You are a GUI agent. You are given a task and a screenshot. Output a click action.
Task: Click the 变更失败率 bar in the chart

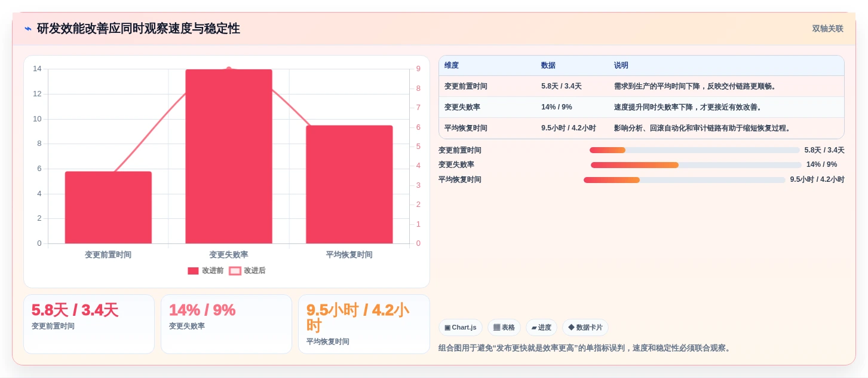coord(229,157)
